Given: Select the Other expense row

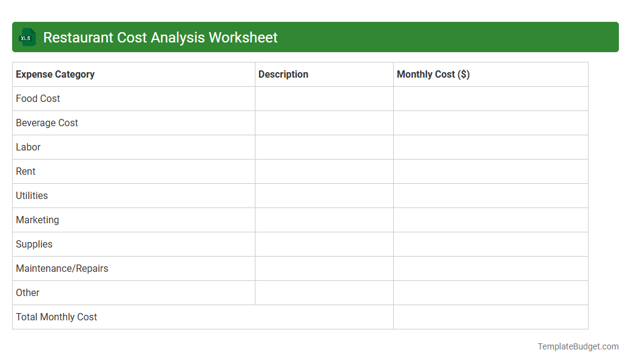Looking at the screenshot, I should pyautogui.click(x=27, y=292).
